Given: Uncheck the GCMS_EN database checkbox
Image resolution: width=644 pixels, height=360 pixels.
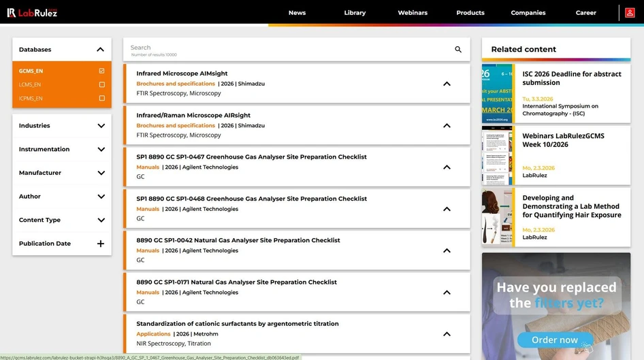Looking at the screenshot, I should click(x=101, y=71).
